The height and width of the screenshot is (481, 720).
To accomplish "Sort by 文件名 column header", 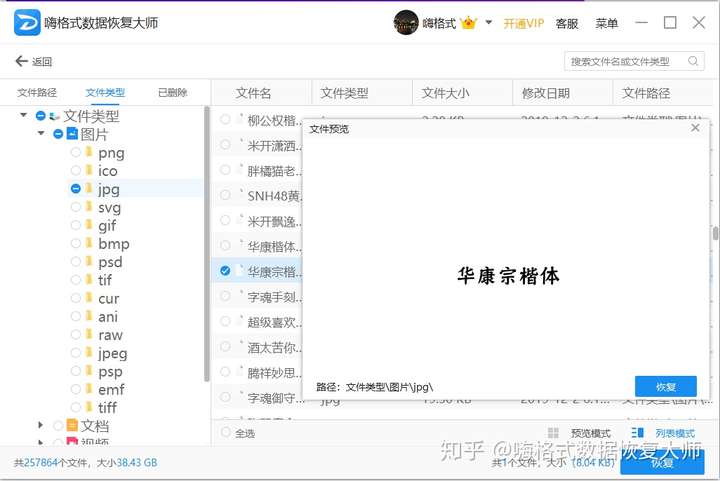I will click(x=253, y=93).
